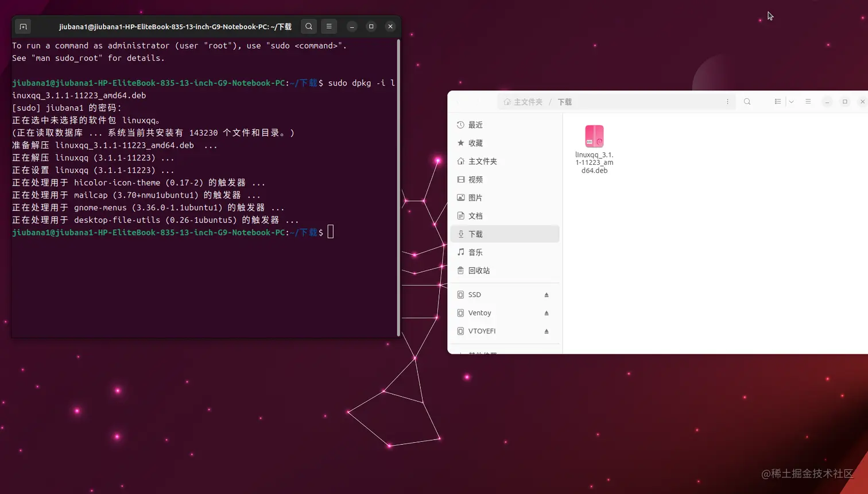Expand the view options dropdown in Files
The height and width of the screenshot is (494, 868).
click(x=791, y=102)
